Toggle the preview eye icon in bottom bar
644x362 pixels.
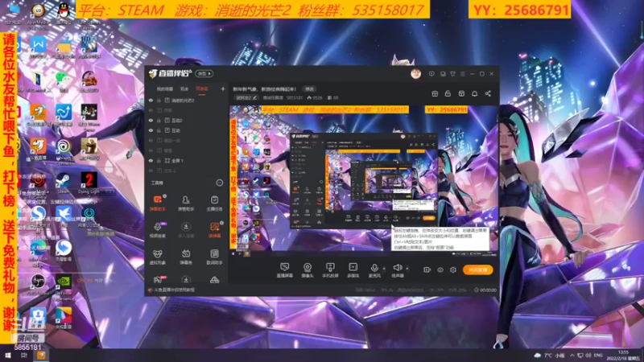440,269
